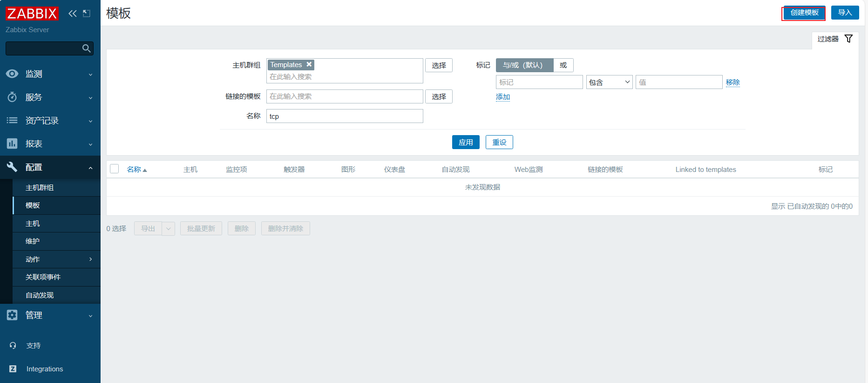Click the 导入 button
This screenshot has height=383, width=868.
pos(845,13)
